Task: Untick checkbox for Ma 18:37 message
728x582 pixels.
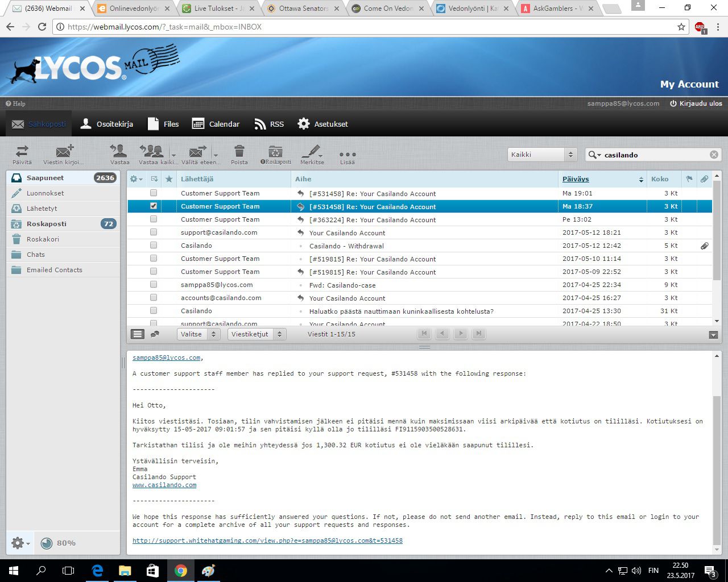Action: 154,206
